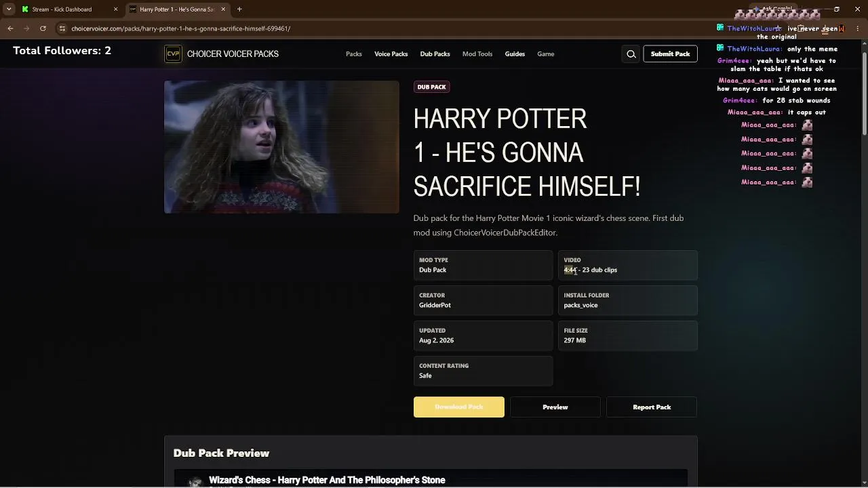Click the install folder value packs_voice
Screen dimensions: 868x488
click(580, 305)
